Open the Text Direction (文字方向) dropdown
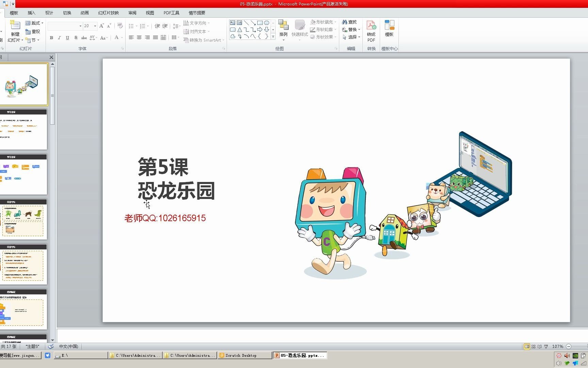Viewport: 588px width, 368px height. pyautogui.click(x=197, y=23)
